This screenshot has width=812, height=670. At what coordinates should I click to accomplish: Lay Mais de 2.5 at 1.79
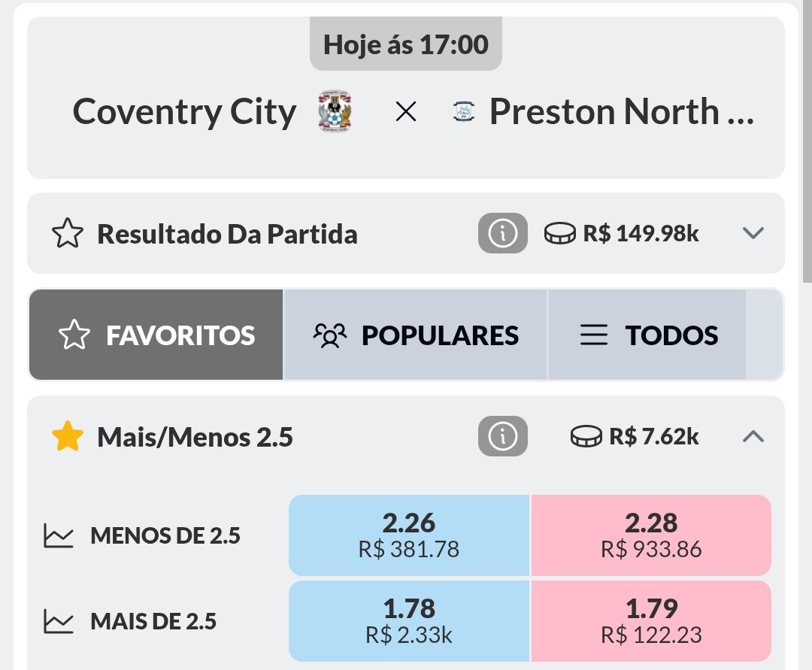point(651,621)
